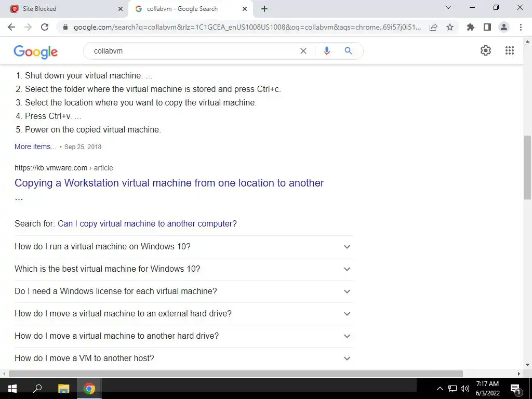Expand 'move a virtual machine to an external hard drive'

(183, 314)
